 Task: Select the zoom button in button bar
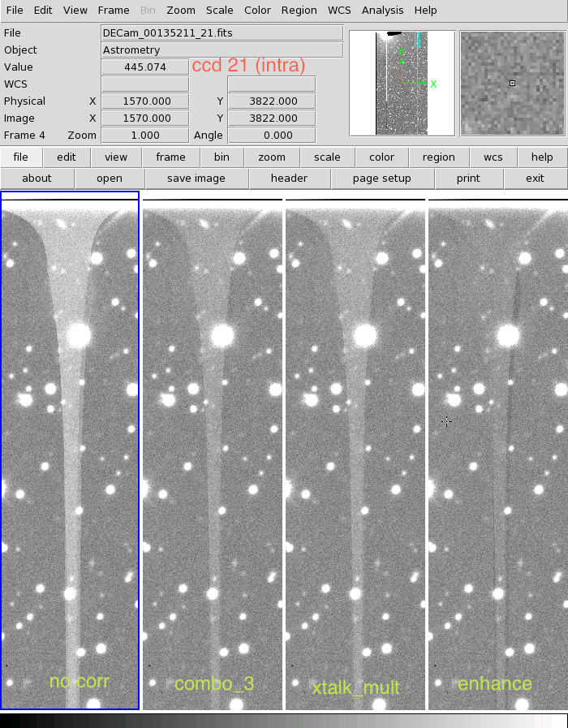pyautogui.click(x=272, y=157)
